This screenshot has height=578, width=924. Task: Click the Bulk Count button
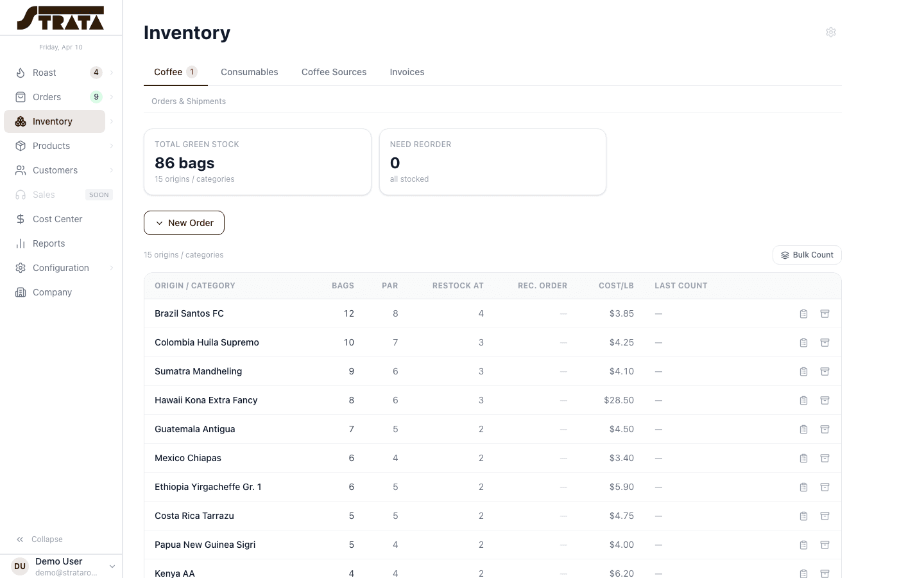click(807, 255)
